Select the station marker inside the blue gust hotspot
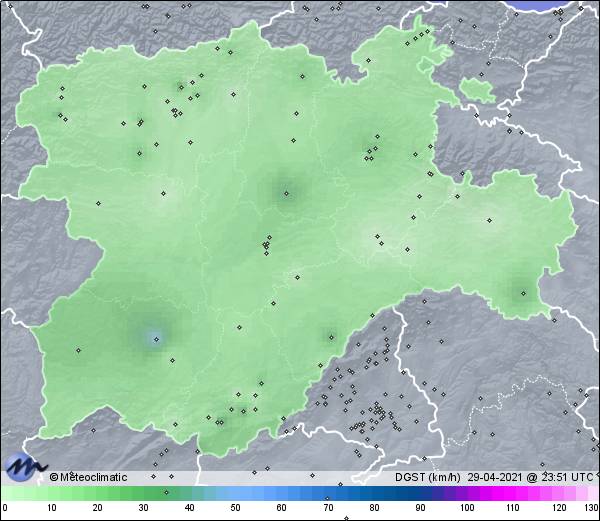Image resolution: width=600 pixels, height=521 pixels. (156, 339)
